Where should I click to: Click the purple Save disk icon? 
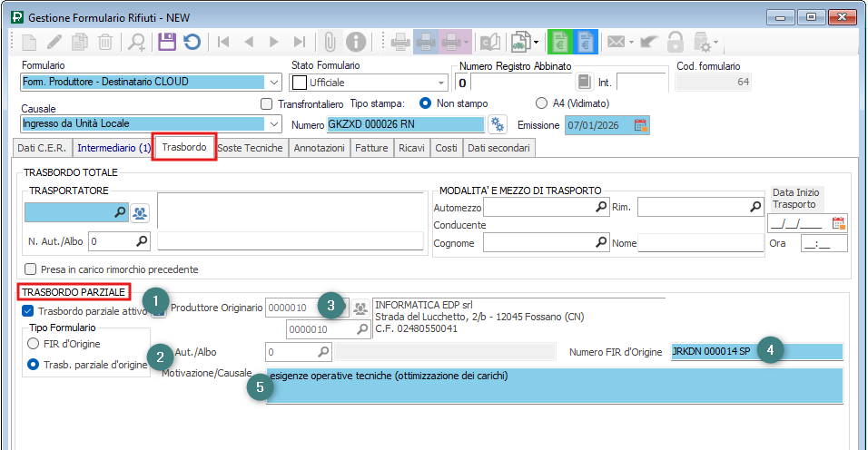click(x=166, y=42)
